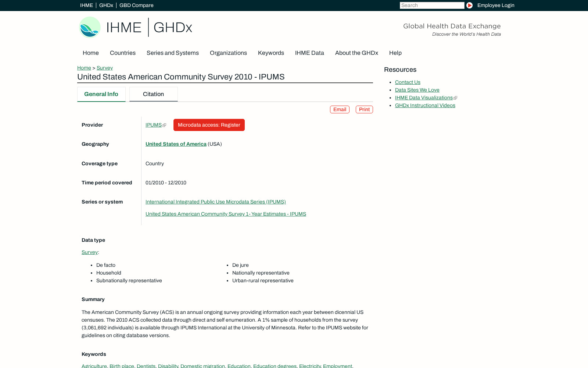Open International Integrated Public Use Microdata Series link
The width and height of the screenshot is (588, 368).
[216, 202]
